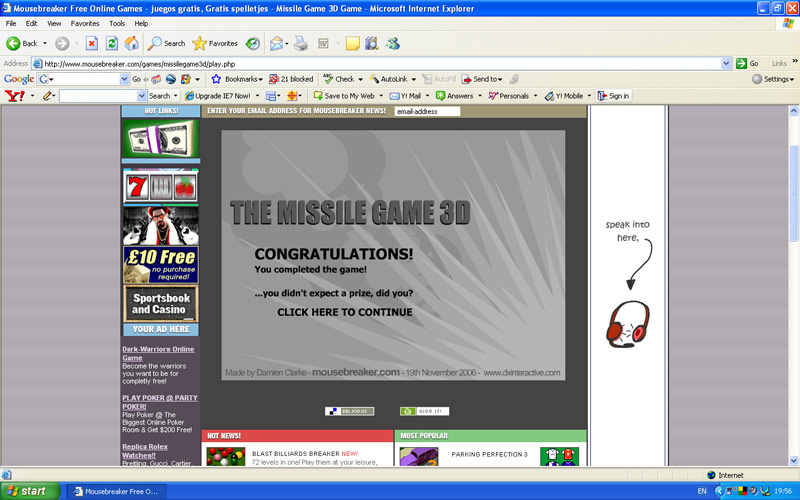The height and width of the screenshot is (500, 800).
Task: Open the Check button dropdown arrow
Action: click(x=360, y=79)
